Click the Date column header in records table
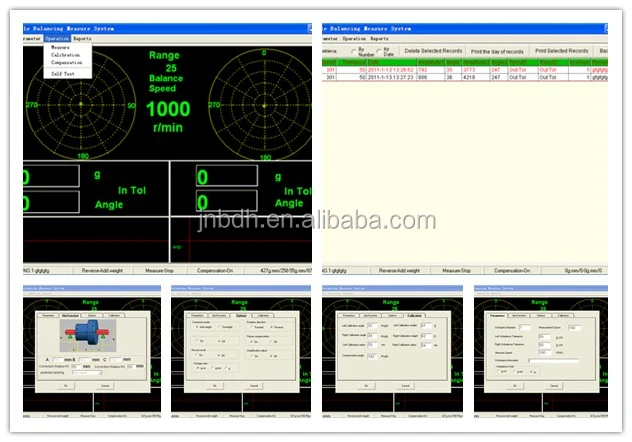The width and height of the screenshot is (632, 442). coord(391,62)
